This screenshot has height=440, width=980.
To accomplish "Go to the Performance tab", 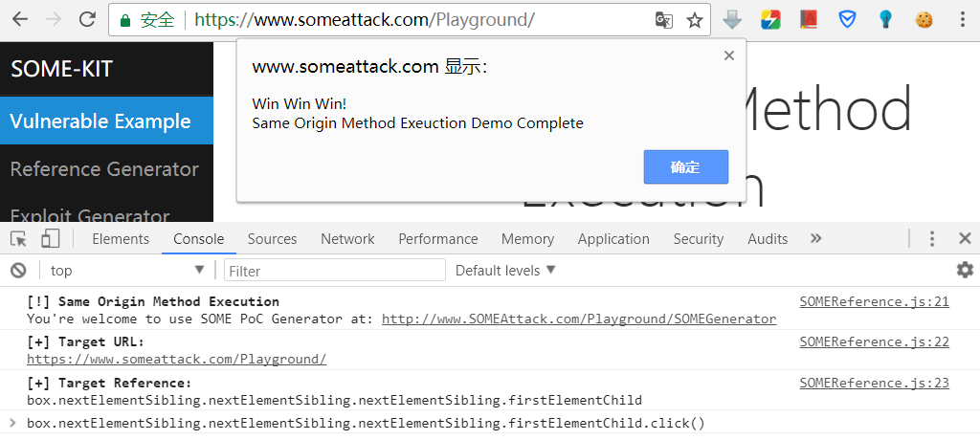I will pos(438,239).
